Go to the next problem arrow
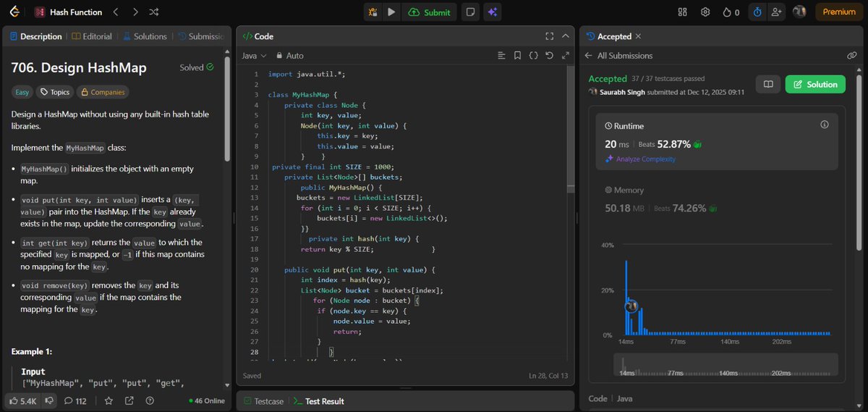The height and width of the screenshot is (412, 868). [x=135, y=12]
